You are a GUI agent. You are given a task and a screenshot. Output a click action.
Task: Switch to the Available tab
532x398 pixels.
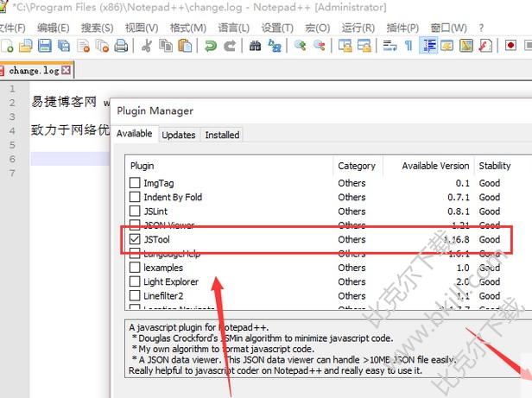[x=135, y=134]
